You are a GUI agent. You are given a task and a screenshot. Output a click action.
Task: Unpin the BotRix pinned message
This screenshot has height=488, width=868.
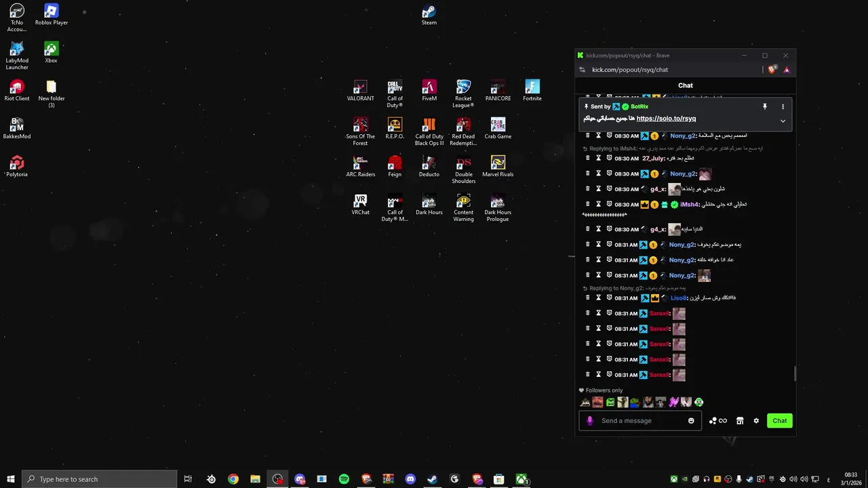coord(764,106)
